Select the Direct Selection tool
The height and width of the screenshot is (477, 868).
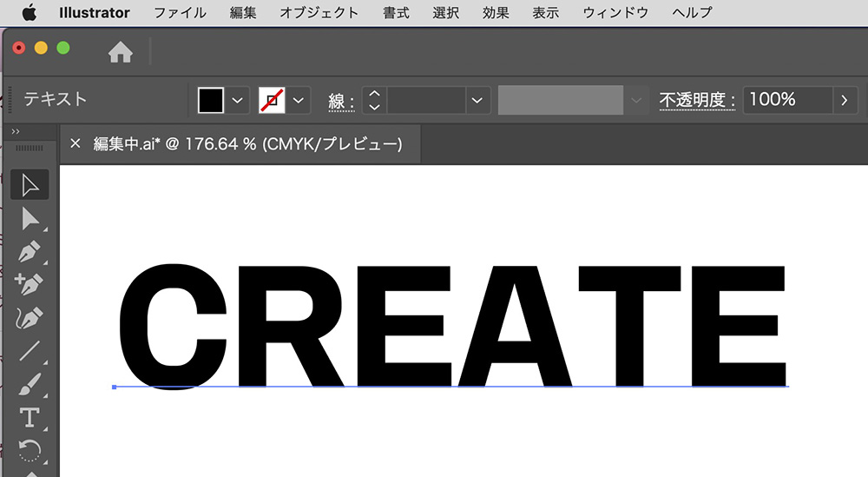tap(30, 219)
